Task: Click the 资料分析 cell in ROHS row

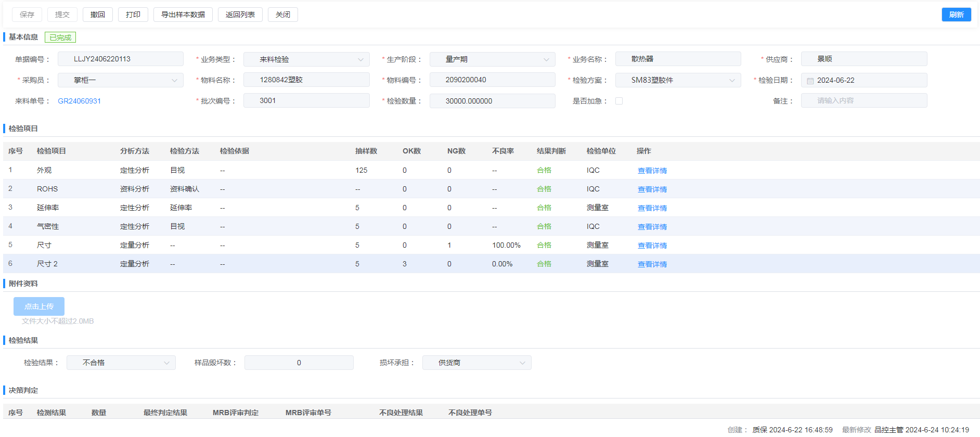Action: 135,189
